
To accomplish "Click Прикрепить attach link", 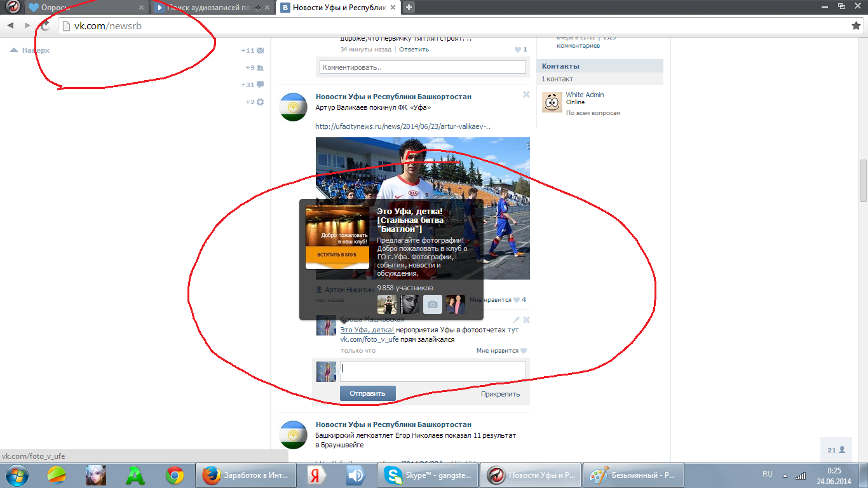I will pyautogui.click(x=500, y=394).
